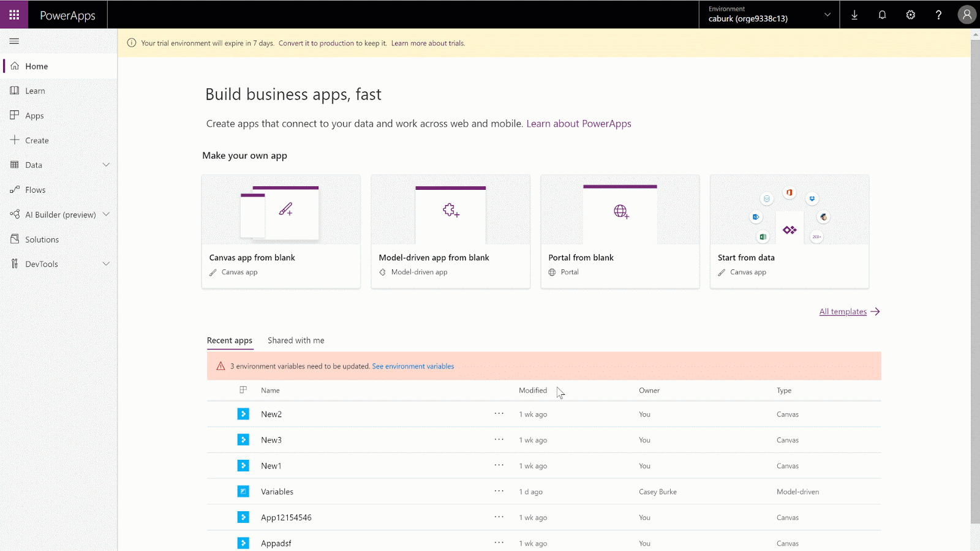
Task: Click the AI Builder icon
Action: pos(15,214)
